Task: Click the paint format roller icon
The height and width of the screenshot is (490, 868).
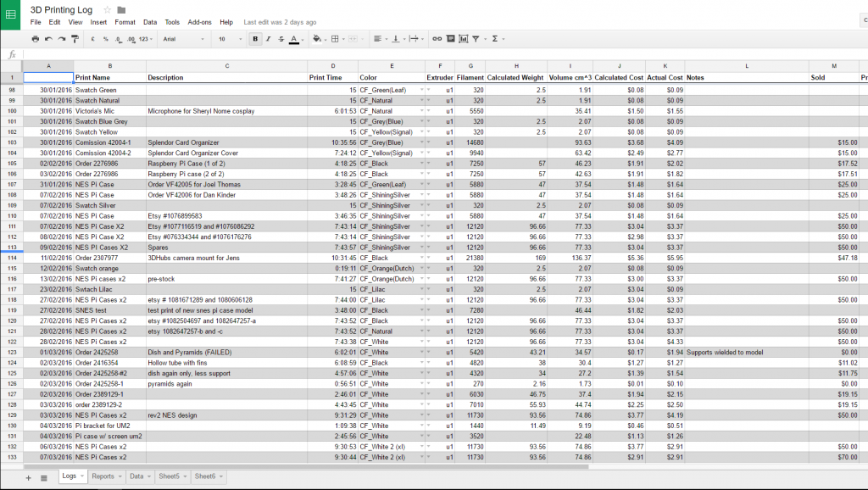Action: point(75,39)
